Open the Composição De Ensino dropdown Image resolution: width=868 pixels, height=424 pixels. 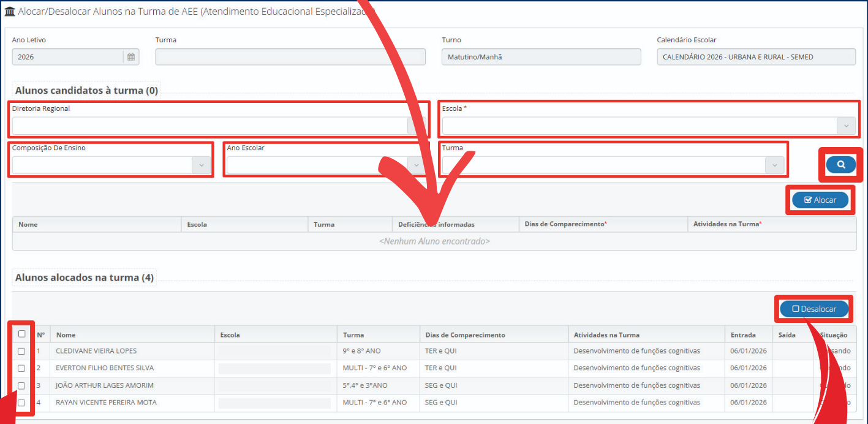[x=201, y=165]
